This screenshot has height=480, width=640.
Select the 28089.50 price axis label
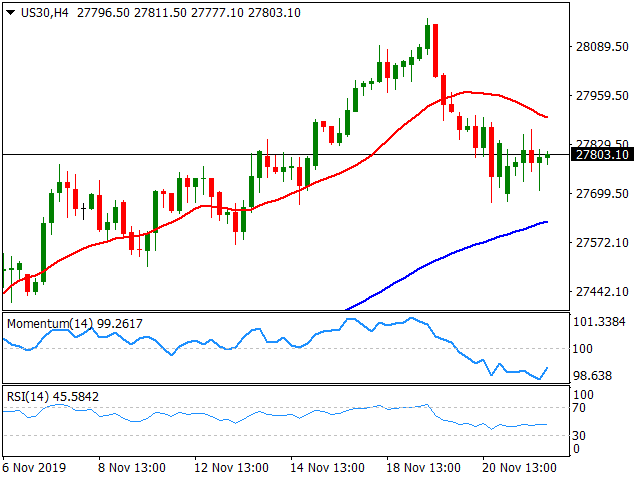602,47
